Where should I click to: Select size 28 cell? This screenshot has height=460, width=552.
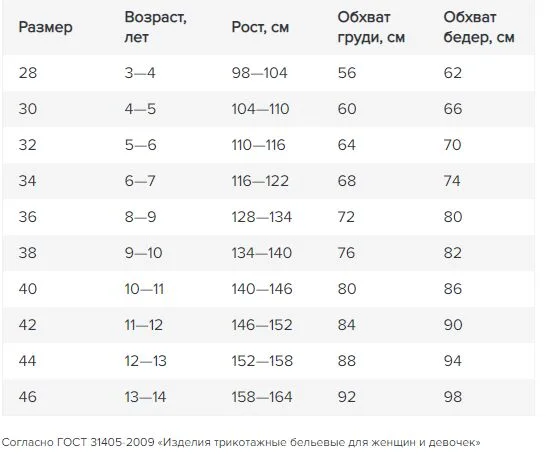tap(28, 73)
